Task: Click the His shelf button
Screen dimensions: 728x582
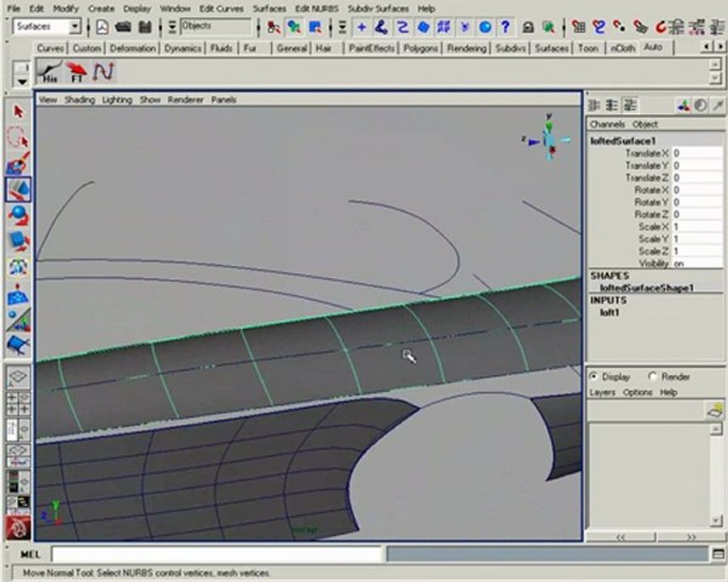Action: [49, 72]
